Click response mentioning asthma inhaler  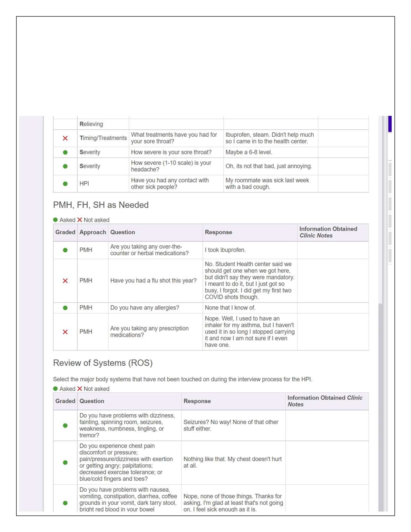tap(250, 331)
